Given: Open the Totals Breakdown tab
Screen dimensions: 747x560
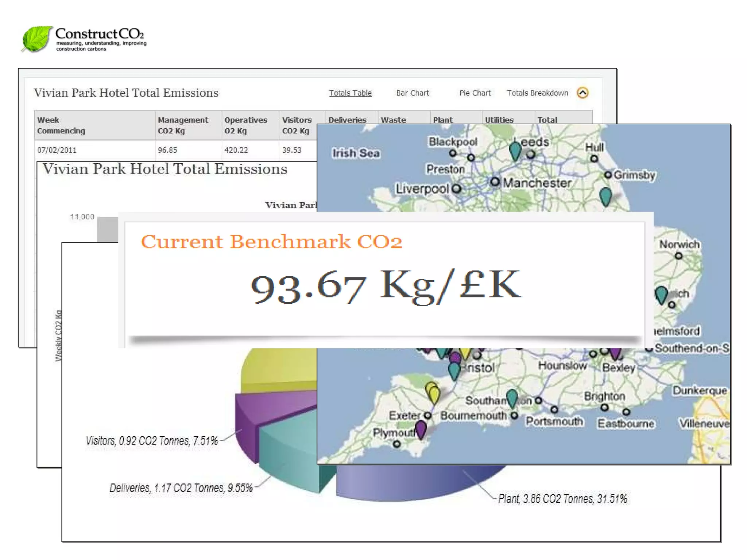Looking at the screenshot, I should 537,93.
